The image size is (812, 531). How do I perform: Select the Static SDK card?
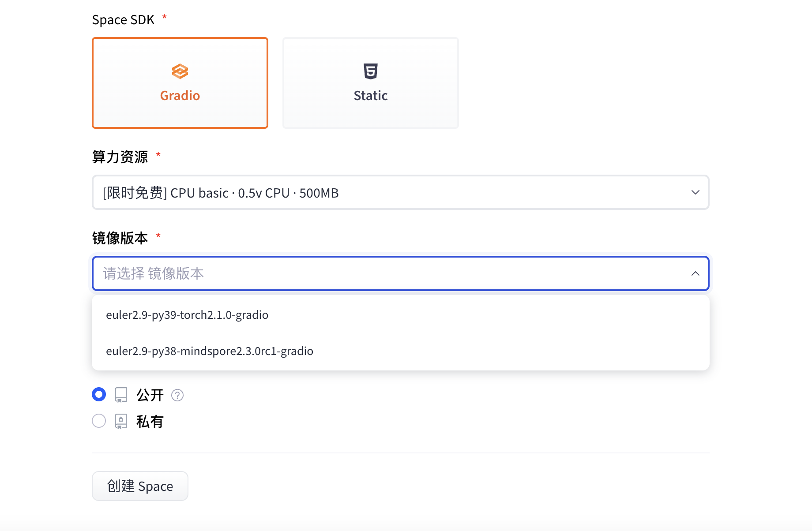(371, 83)
